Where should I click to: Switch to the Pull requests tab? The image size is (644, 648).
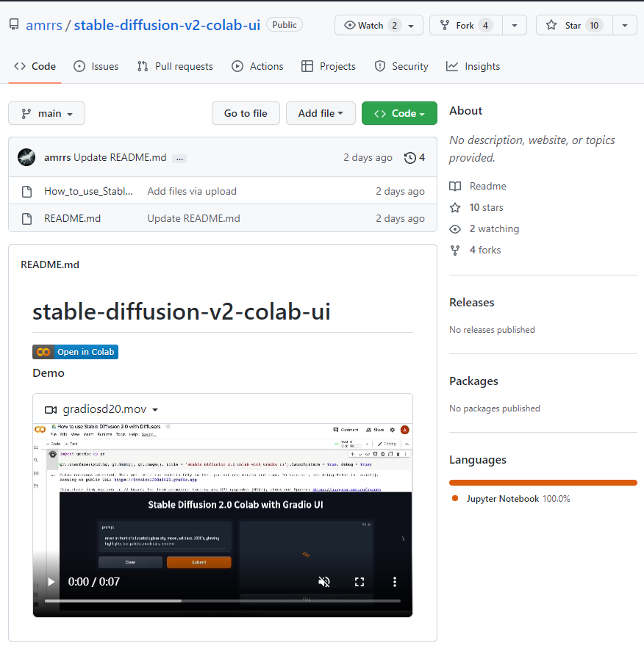174,66
